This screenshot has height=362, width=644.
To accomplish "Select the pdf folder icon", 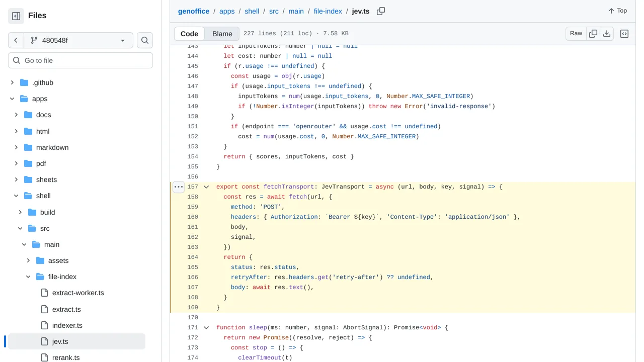I will [x=28, y=163].
